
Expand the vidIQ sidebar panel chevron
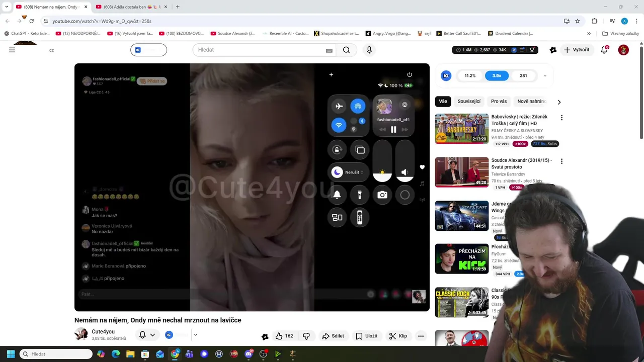click(545, 76)
